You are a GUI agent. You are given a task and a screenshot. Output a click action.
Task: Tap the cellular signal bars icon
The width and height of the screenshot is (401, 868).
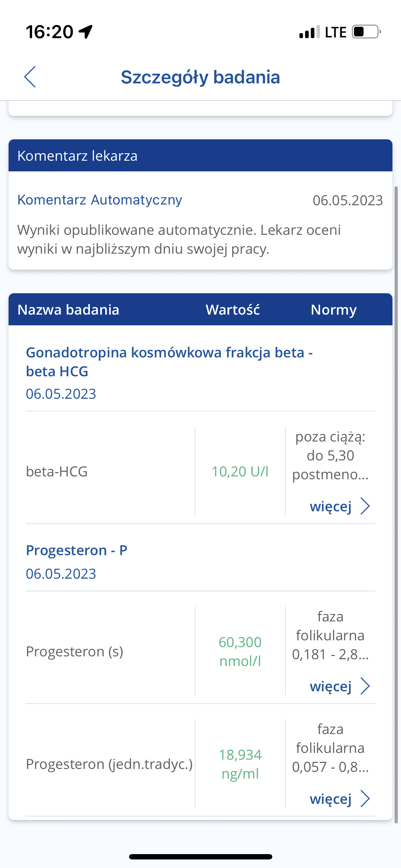point(309,32)
